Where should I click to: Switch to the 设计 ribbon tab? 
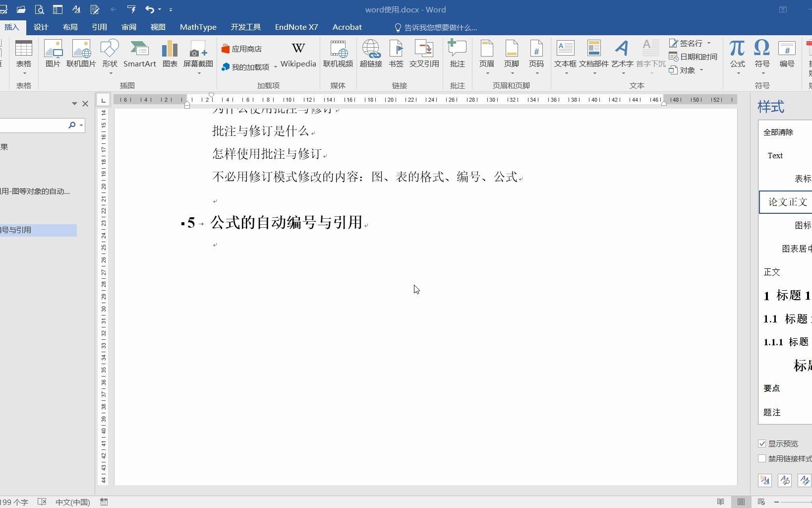point(41,27)
